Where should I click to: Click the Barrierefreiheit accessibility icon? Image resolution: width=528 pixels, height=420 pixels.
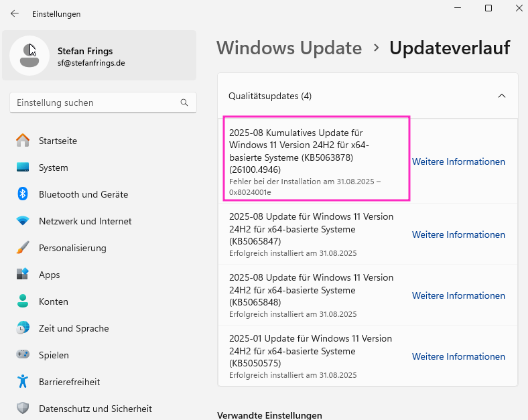pyautogui.click(x=23, y=381)
